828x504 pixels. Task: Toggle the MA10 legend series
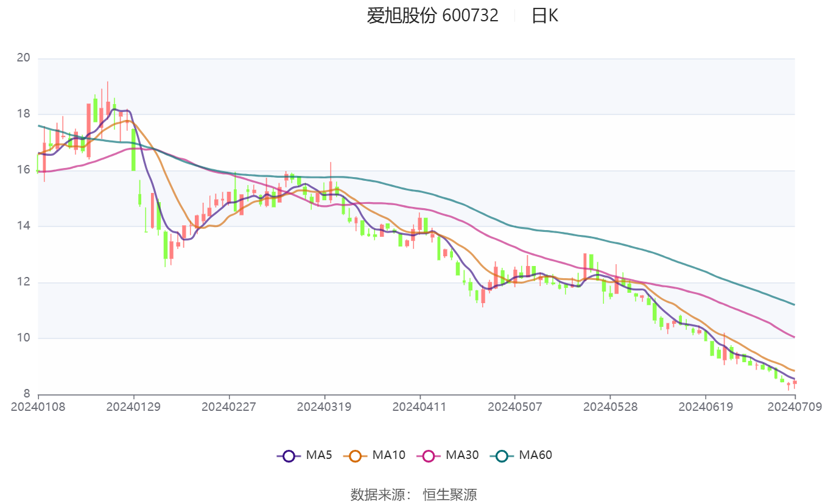pyautogui.click(x=374, y=455)
